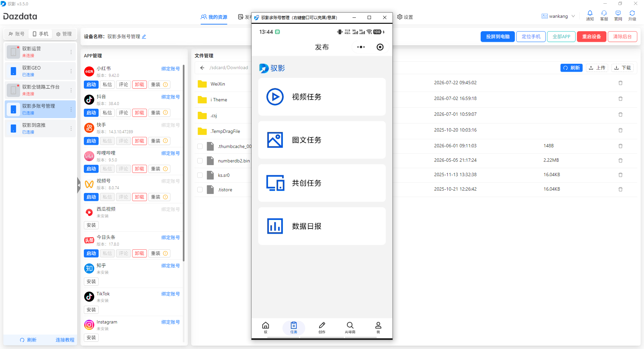Click the Instagram app icon
644x349 pixels.
pyautogui.click(x=89, y=325)
